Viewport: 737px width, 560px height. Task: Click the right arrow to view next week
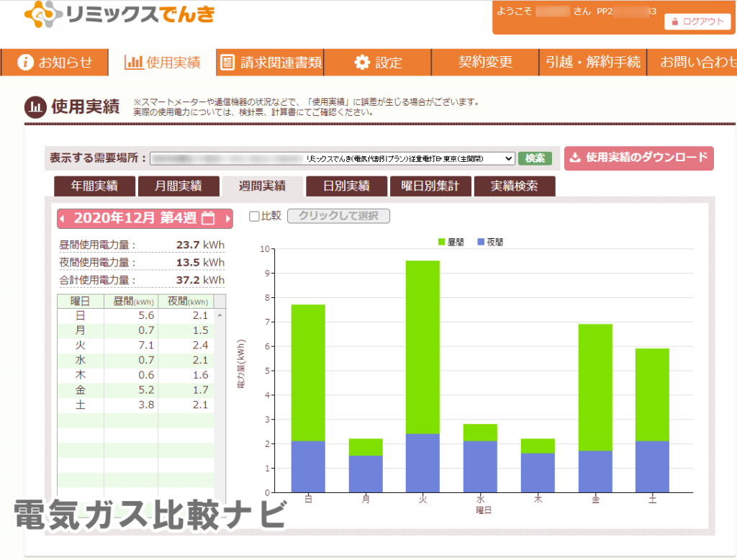[226, 218]
